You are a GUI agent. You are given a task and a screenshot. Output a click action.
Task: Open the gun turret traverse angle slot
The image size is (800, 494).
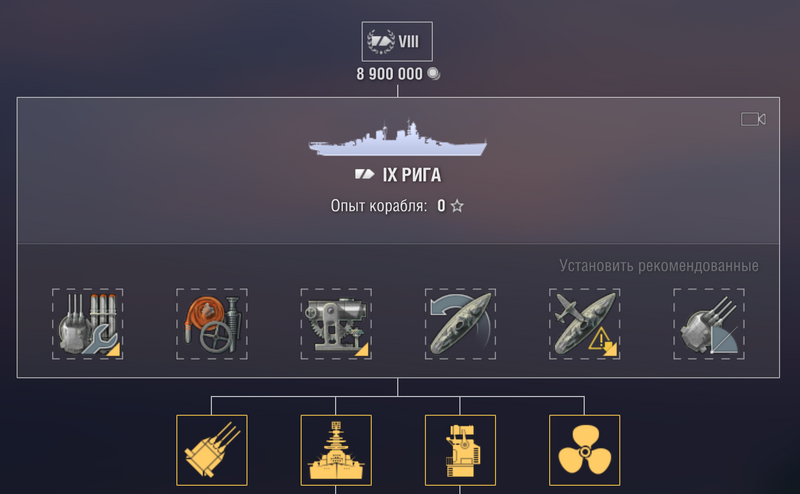tap(709, 324)
